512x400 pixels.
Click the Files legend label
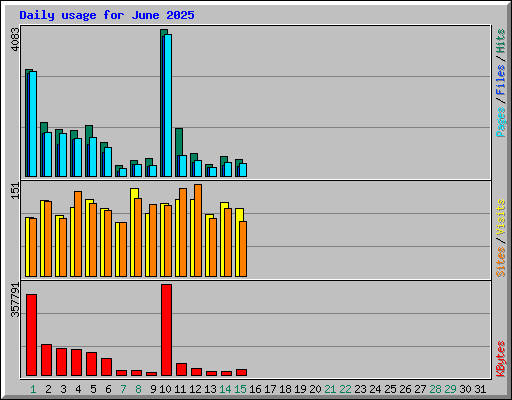[x=501, y=80]
